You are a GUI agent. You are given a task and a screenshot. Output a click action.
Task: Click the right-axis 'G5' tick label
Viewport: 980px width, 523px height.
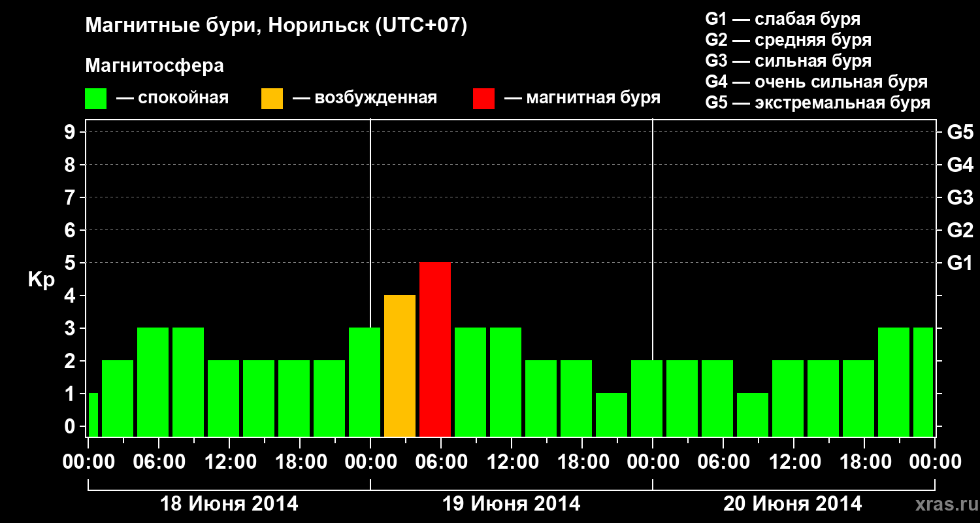click(960, 132)
